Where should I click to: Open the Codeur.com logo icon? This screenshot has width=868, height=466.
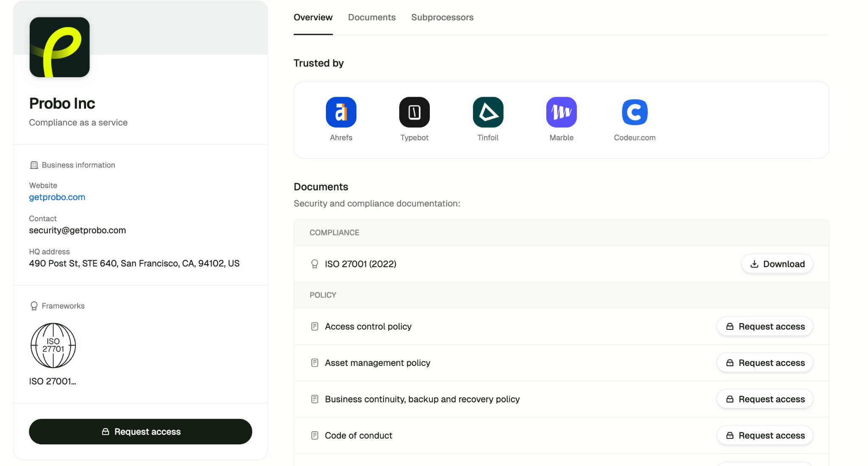[x=635, y=112]
